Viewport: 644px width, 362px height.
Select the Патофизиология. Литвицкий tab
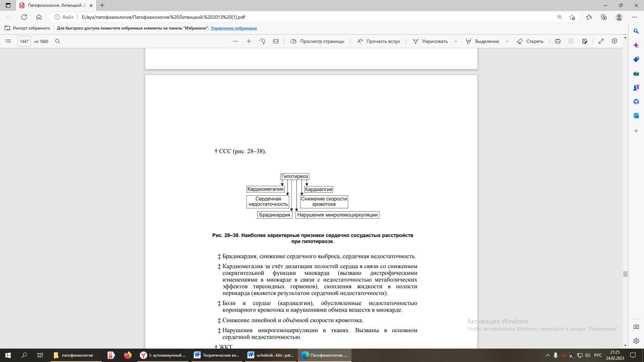[56, 5]
